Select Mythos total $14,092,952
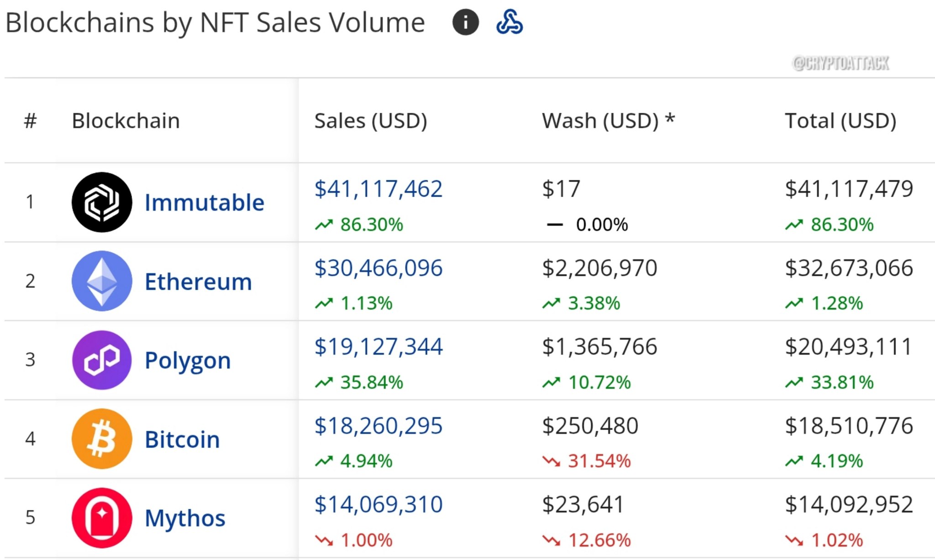935x560 pixels. point(849,505)
